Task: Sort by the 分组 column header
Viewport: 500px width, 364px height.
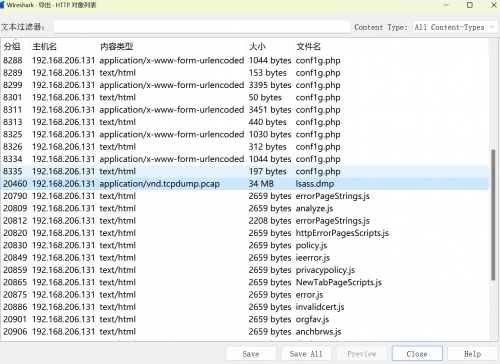Action: [15, 46]
